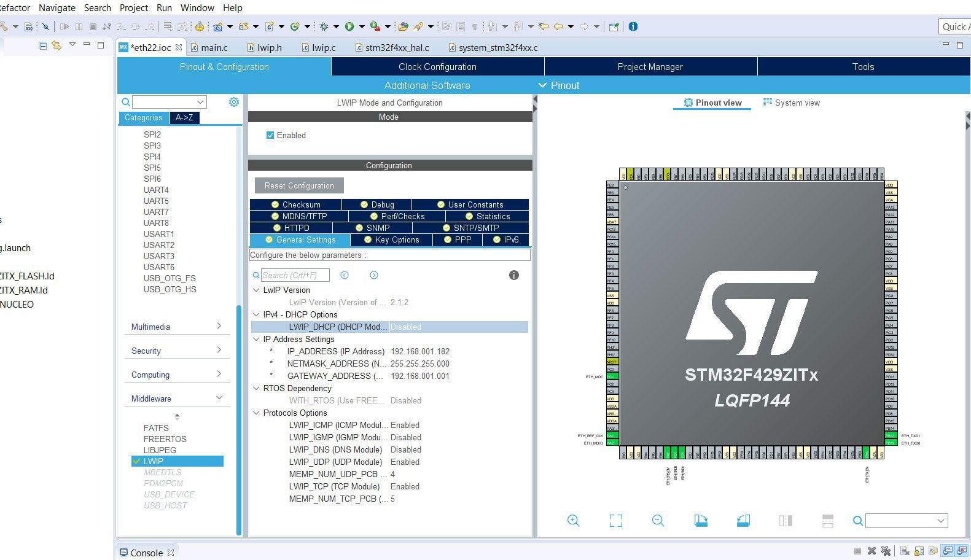The height and width of the screenshot is (560, 971).
Task: Open the Key Options settings tab
Action: click(x=391, y=239)
